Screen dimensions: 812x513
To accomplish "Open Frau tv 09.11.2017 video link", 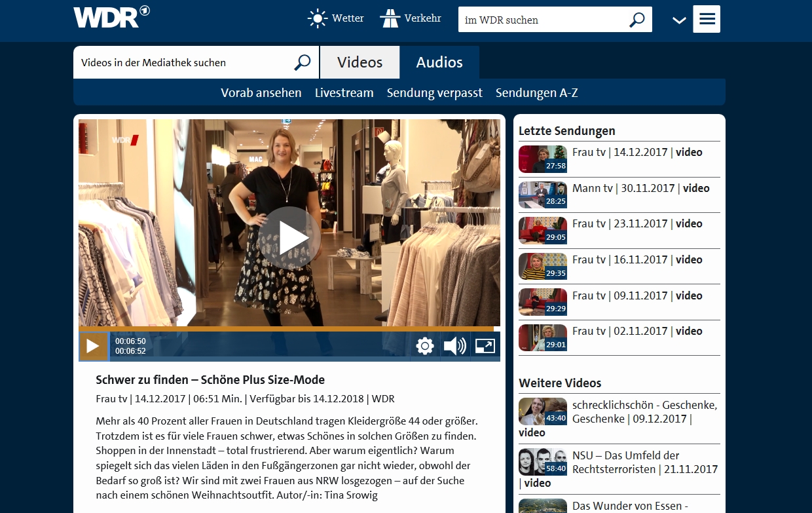I will pos(637,295).
